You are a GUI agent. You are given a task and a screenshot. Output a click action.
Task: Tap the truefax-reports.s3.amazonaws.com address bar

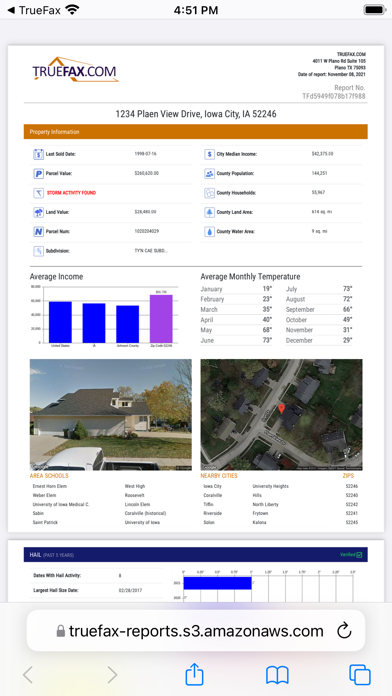pos(196,631)
